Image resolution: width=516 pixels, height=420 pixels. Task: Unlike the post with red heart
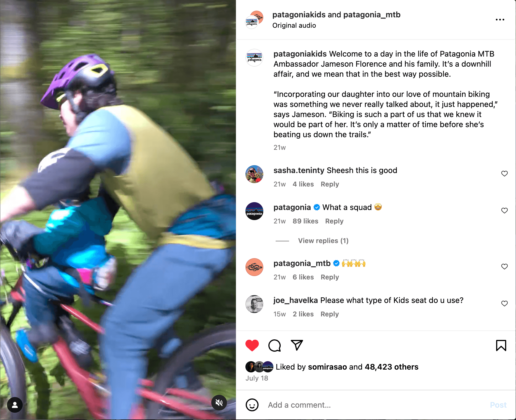click(x=252, y=345)
